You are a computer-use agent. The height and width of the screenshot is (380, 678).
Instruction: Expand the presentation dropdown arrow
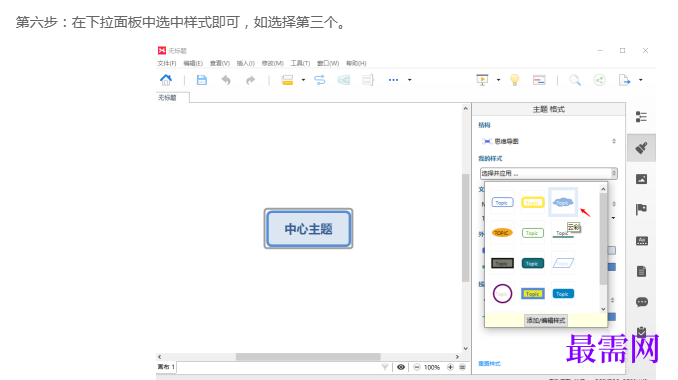498,80
